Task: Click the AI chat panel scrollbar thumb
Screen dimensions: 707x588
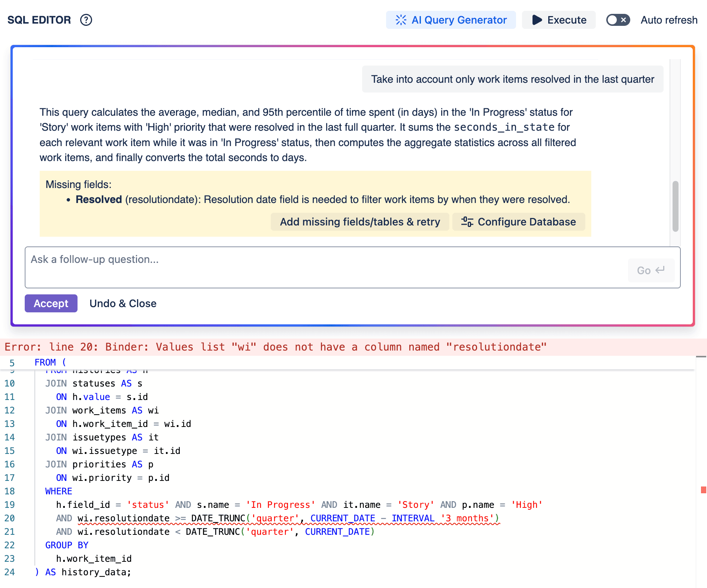Action: coord(675,206)
